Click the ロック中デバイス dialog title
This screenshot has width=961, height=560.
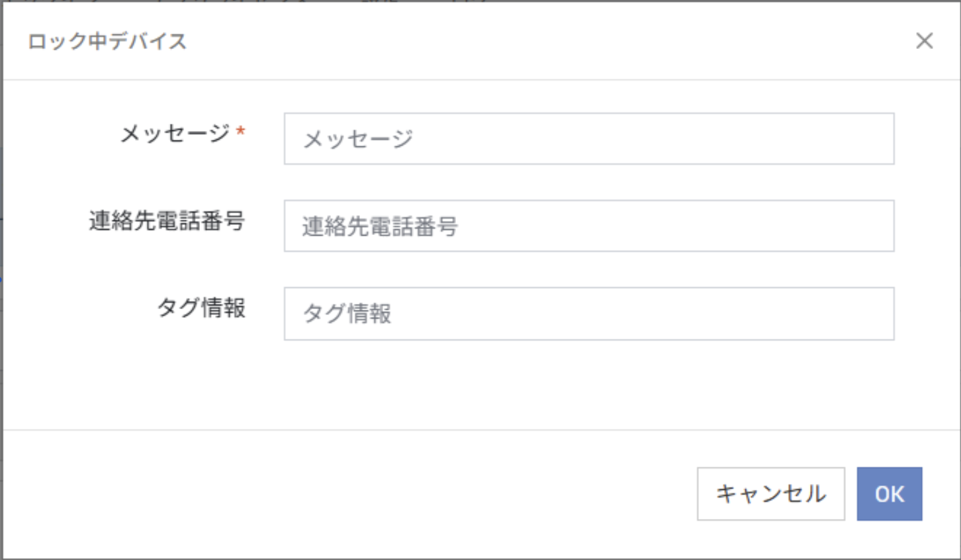[107, 41]
